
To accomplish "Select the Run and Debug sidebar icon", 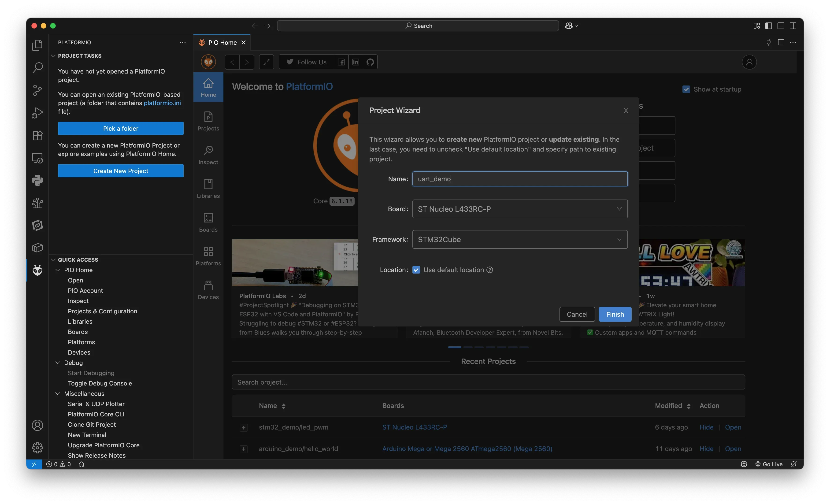I will 37,112.
